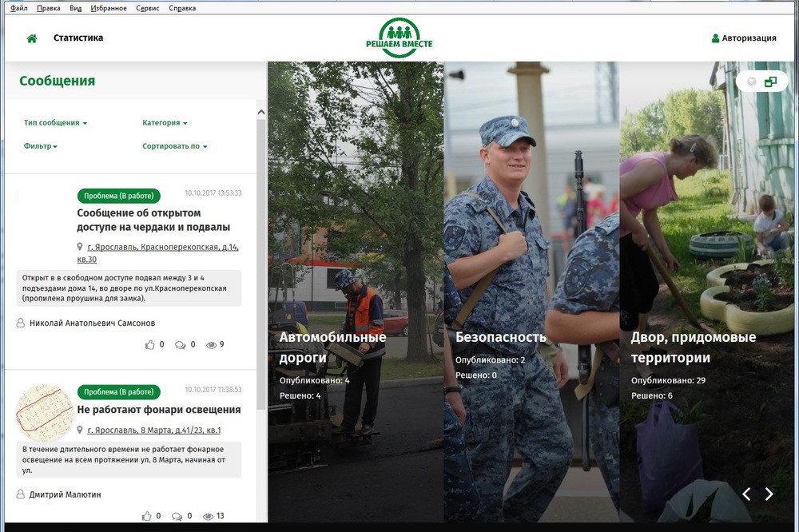Click the timestamp 10.10.2017 13:53:33
This screenshot has width=799, height=532.
click(x=213, y=193)
